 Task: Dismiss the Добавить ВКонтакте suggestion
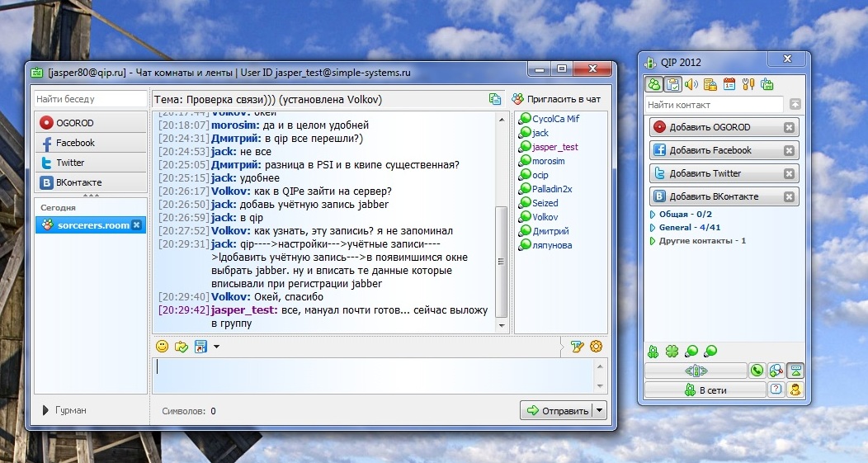tap(790, 196)
